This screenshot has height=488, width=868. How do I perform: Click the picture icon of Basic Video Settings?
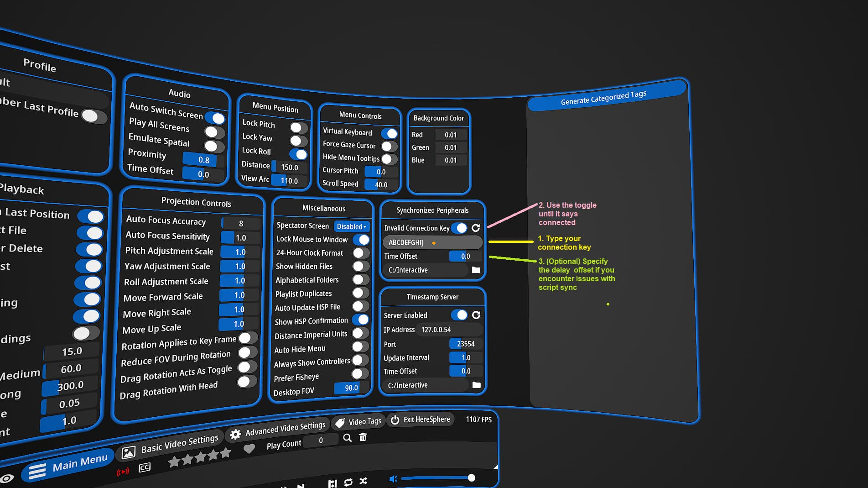129,452
